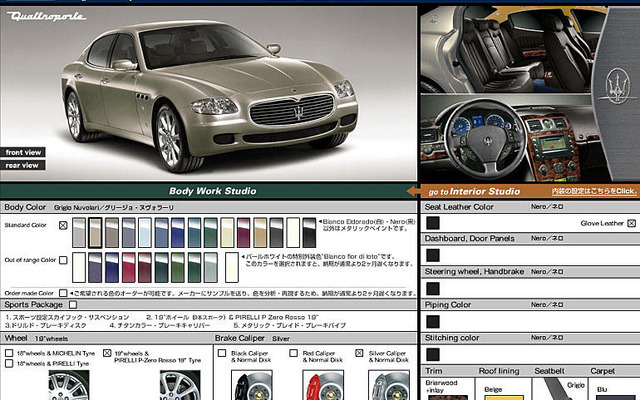This screenshot has width=640, height=400.
Task: Click the main Quattroporte car exterior image
Action: (208, 93)
